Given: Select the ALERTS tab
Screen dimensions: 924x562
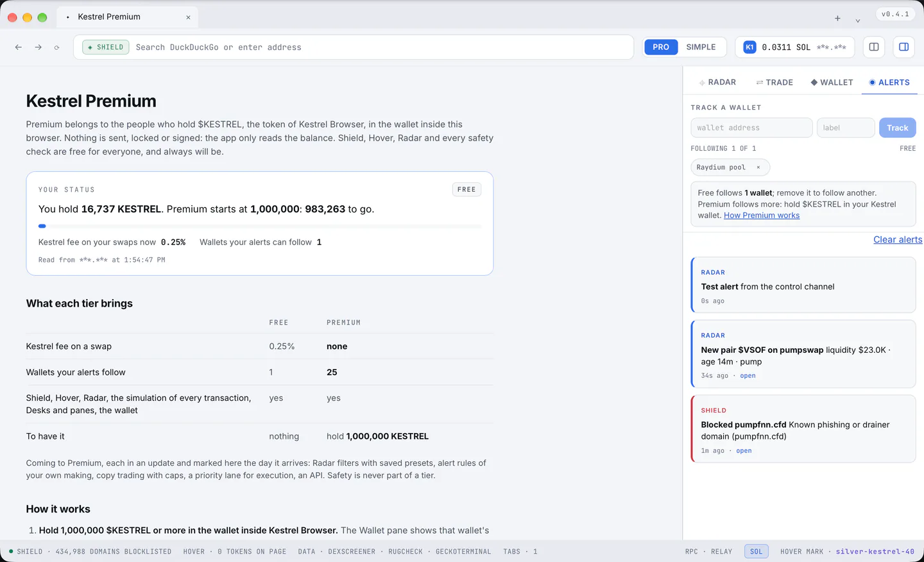Looking at the screenshot, I should (x=889, y=82).
